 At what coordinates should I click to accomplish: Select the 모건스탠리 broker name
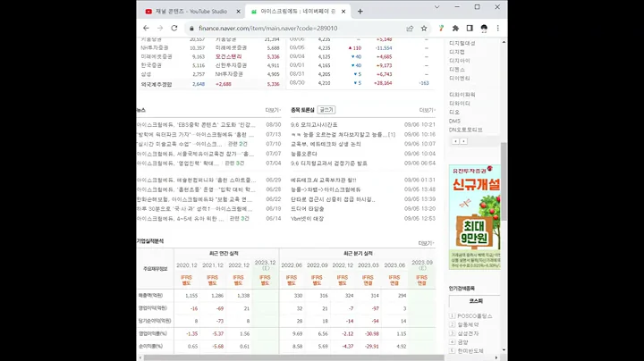pyautogui.click(x=228, y=56)
